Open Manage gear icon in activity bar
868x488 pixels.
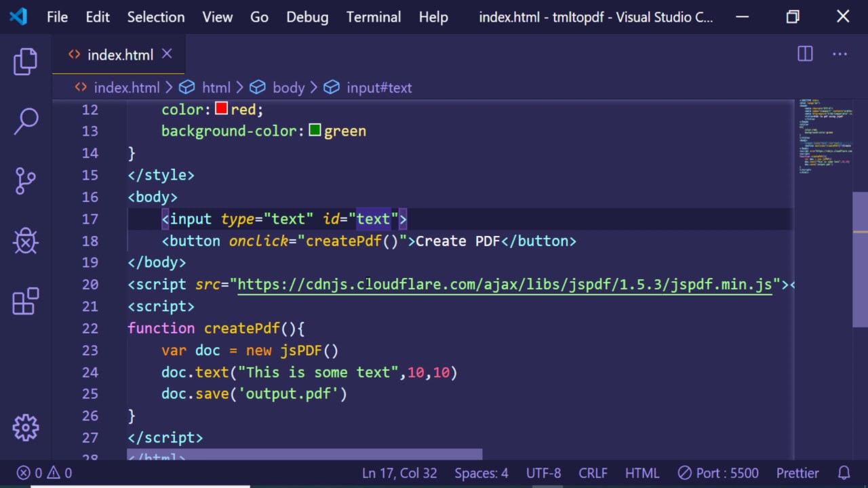[x=26, y=428]
